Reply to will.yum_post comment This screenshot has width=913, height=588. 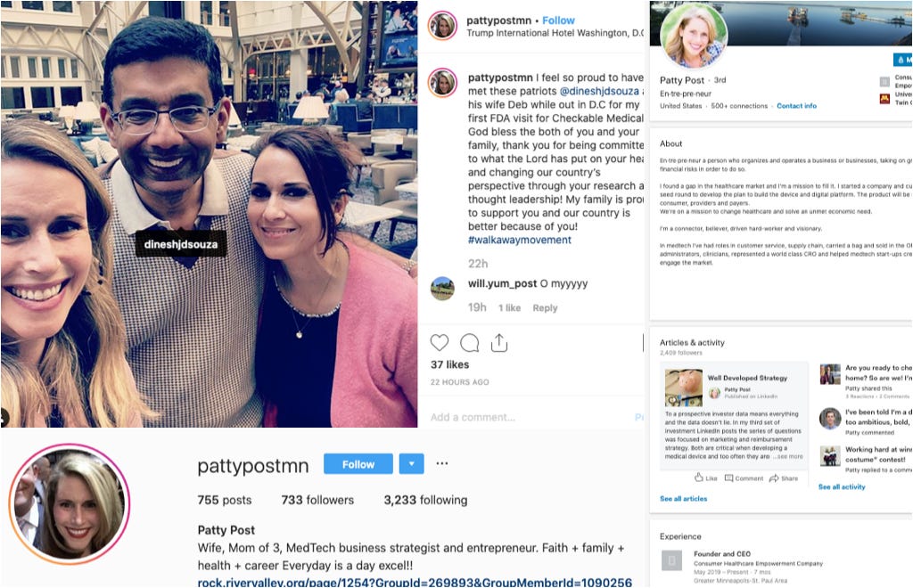pyautogui.click(x=545, y=307)
